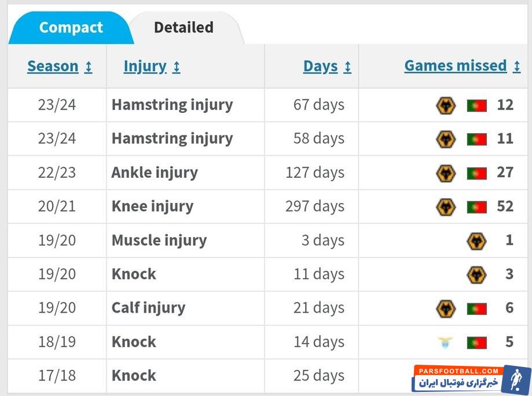This screenshot has height=396, width=532.
Task: Select the Knee injury 297 days row
Action: click(152, 207)
